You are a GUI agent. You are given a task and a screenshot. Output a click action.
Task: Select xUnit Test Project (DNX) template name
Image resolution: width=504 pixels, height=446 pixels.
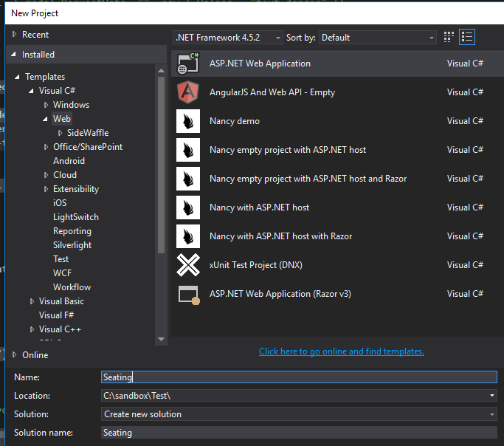click(256, 265)
